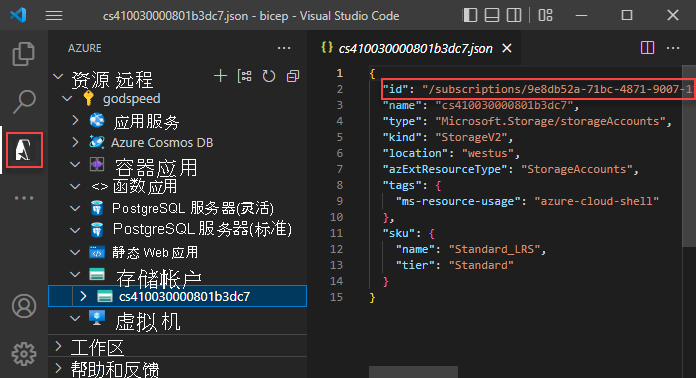Open the Customize Layout icon

pyautogui.click(x=546, y=15)
